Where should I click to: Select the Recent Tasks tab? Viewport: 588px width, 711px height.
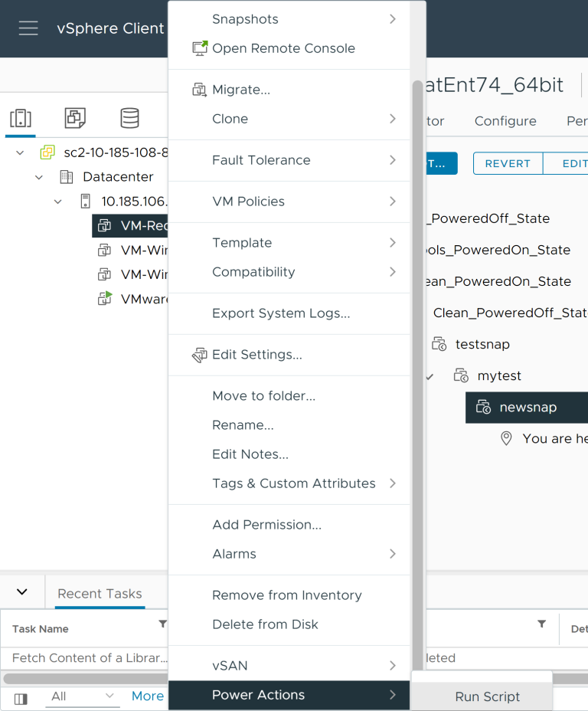coord(100,594)
